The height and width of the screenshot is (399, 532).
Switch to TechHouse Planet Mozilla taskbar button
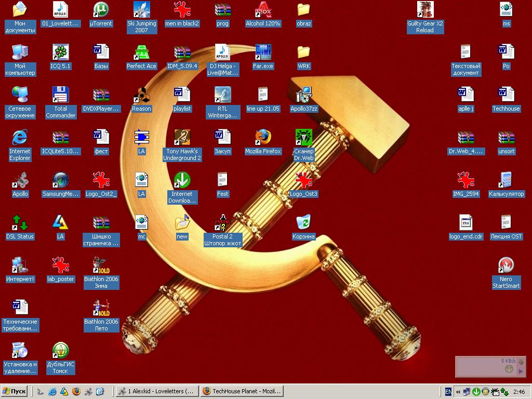coord(242,391)
